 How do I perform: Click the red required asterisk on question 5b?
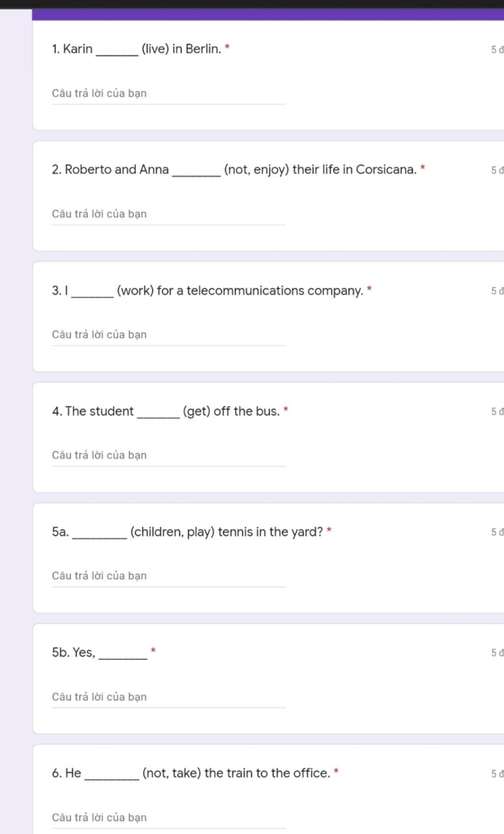pos(153,650)
